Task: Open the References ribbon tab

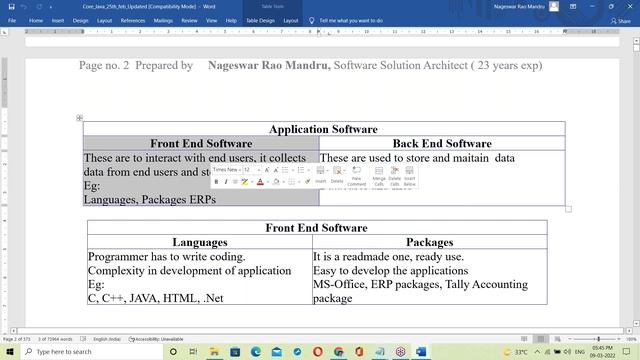Action: tap(133, 20)
